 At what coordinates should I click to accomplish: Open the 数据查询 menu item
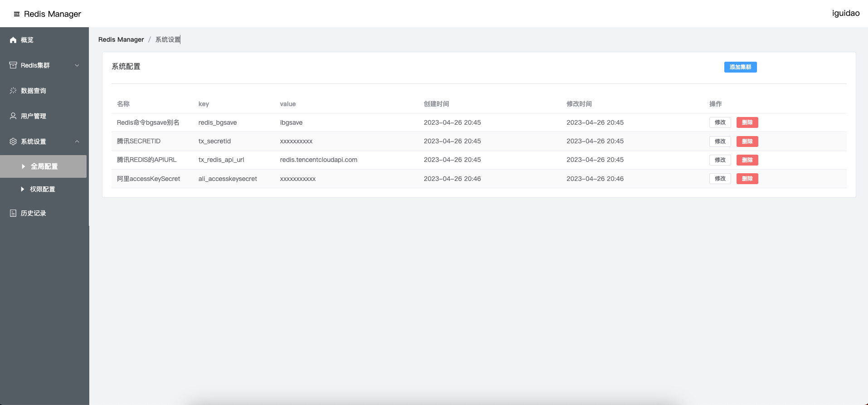[x=44, y=91]
